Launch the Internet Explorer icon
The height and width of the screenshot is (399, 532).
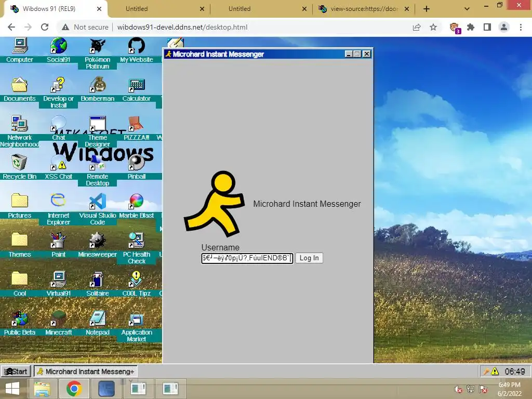(58, 201)
